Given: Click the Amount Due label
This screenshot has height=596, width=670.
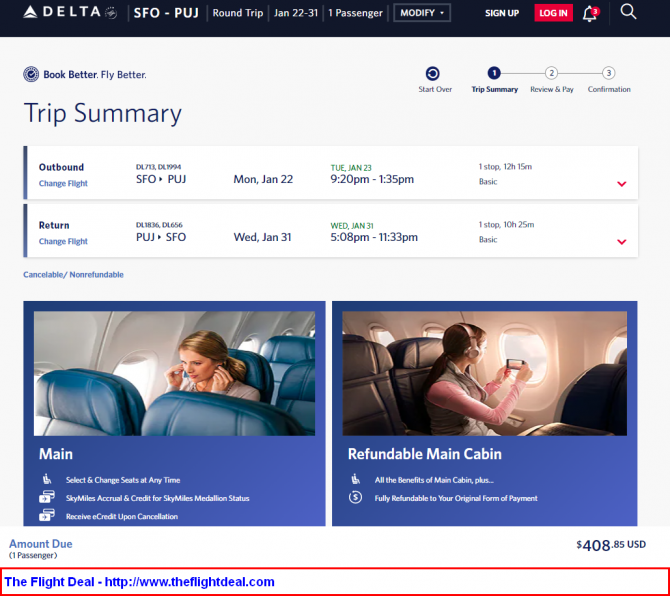Looking at the screenshot, I should pos(41,544).
